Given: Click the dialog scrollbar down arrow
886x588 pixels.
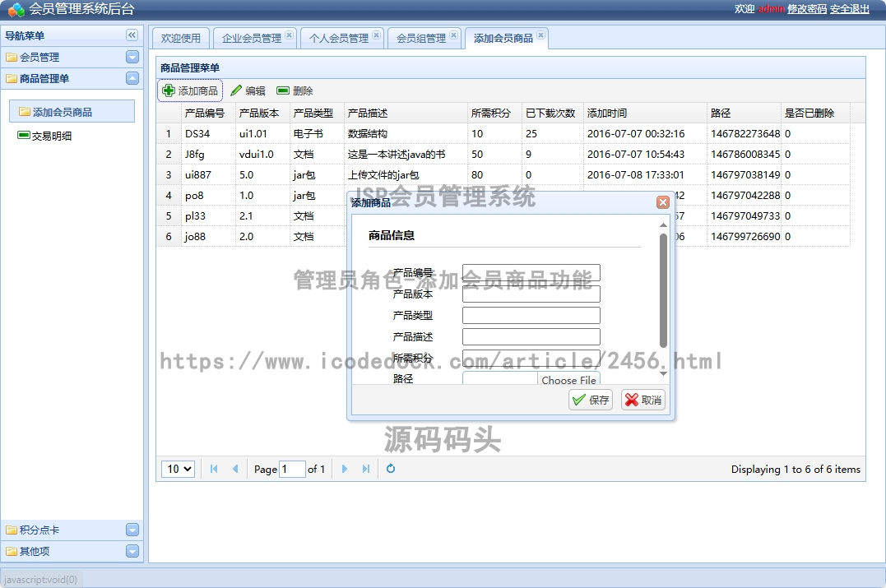Looking at the screenshot, I should 663,373.
